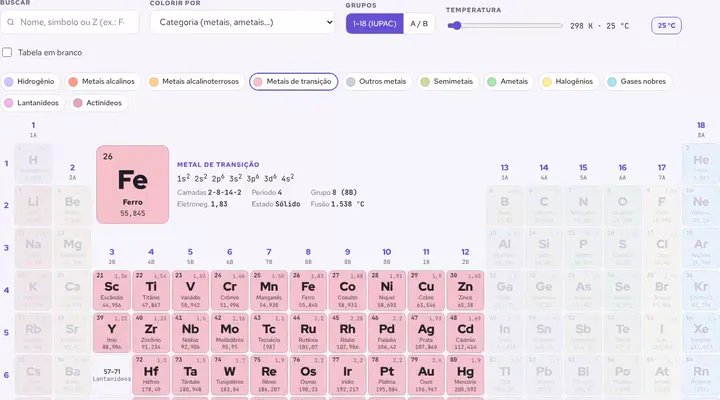The width and height of the screenshot is (720, 400).
Task: Click the large Fe Ferro detail card
Action: [133, 185]
